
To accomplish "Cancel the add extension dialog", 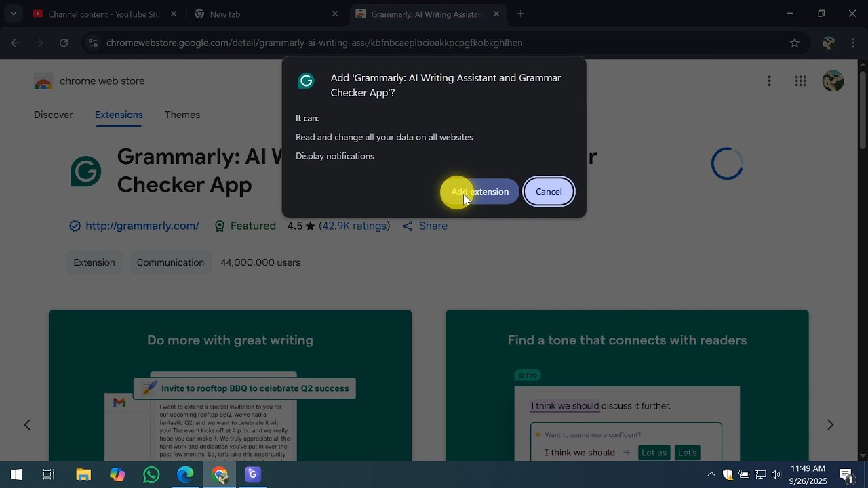I will pyautogui.click(x=549, y=192).
